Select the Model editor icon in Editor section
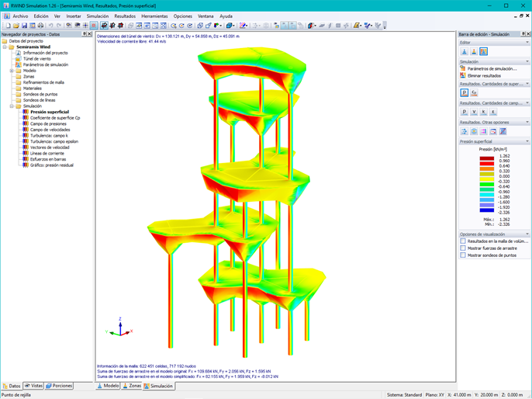This screenshot has width=532, height=399. (464, 51)
